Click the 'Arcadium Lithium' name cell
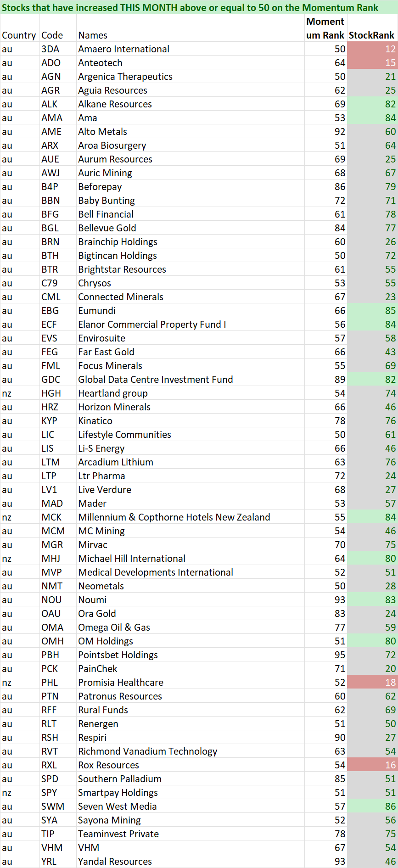Image resolution: width=398 pixels, height=868 pixels. [x=190, y=462]
